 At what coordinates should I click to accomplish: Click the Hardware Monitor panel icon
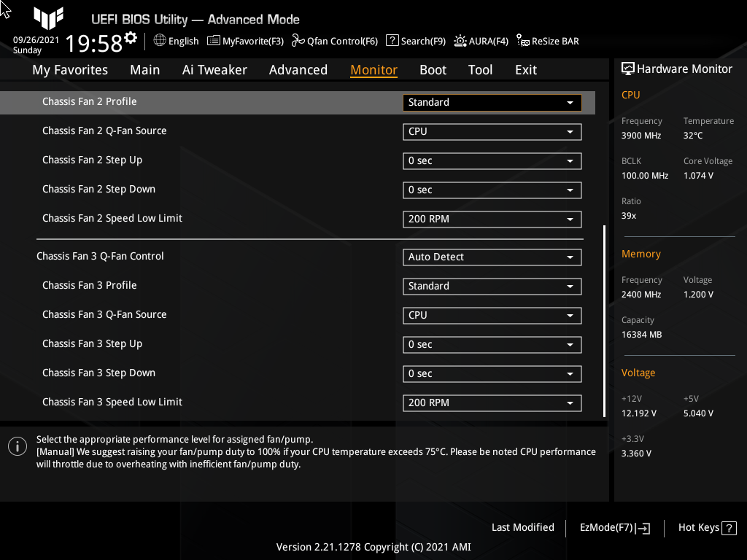pyautogui.click(x=628, y=68)
